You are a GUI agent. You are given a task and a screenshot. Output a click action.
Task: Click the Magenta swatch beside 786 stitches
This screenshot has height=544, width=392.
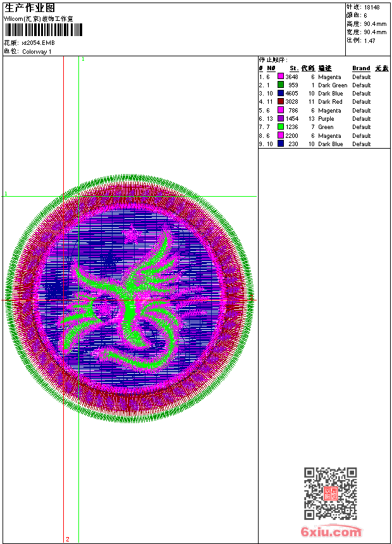click(x=281, y=110)
